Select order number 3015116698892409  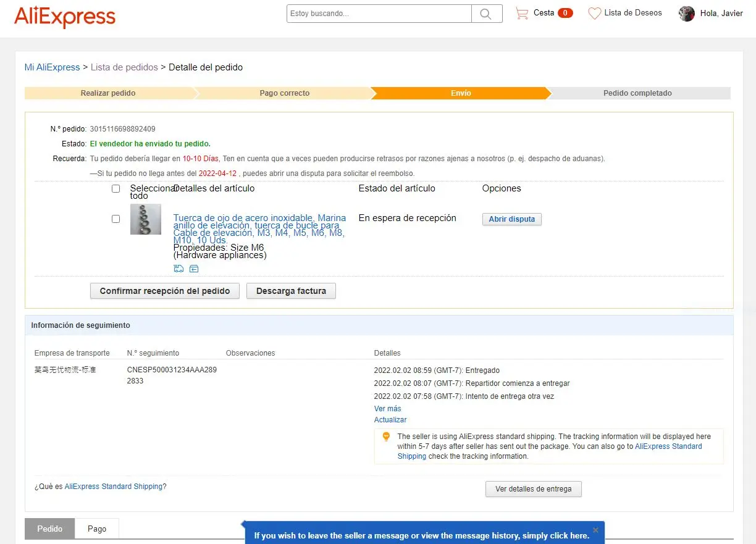[123, 129]
